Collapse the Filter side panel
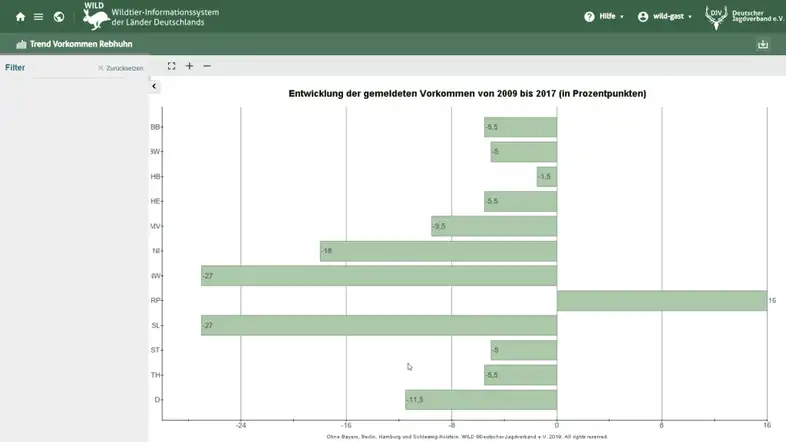The width and height of the screenshot is (786, 442). click(x=155, y=87)
